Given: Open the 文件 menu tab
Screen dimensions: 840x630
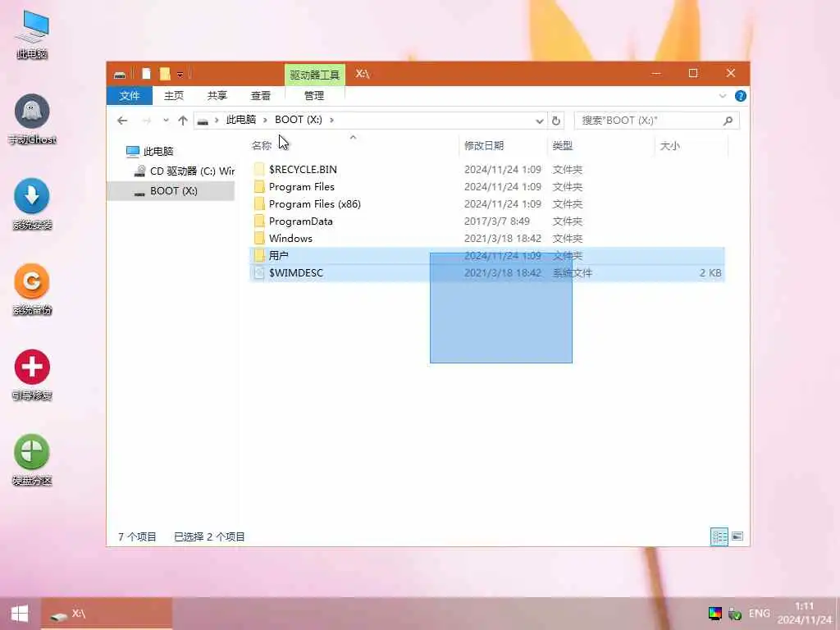Looking at the screenshot, I should coord(130,96).
